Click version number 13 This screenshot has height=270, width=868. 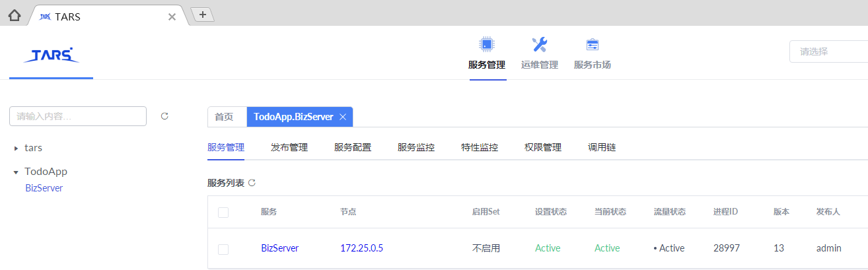point(779,248)
